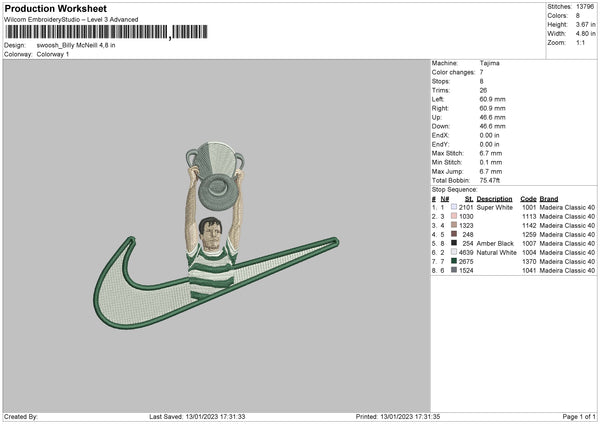Click the 'Code' column header

(x=528, y=199)
